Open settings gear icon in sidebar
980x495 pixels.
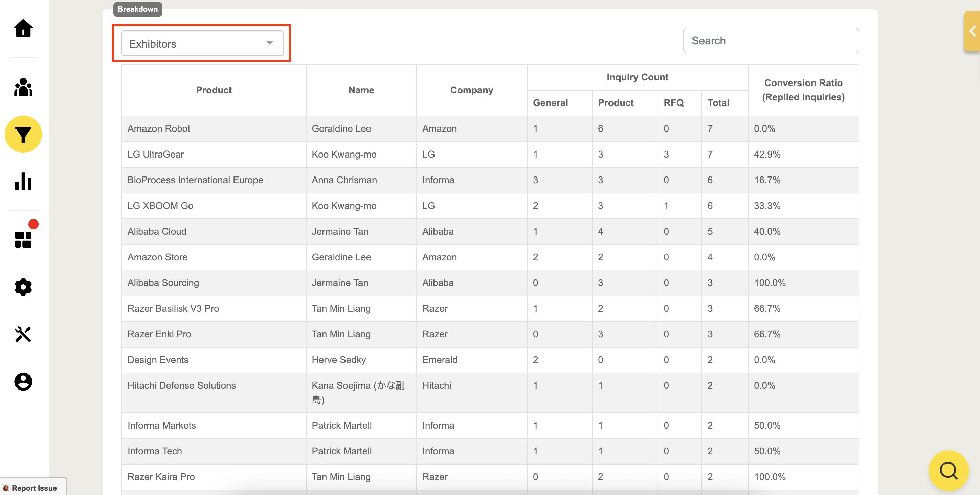tap(23, 287)
